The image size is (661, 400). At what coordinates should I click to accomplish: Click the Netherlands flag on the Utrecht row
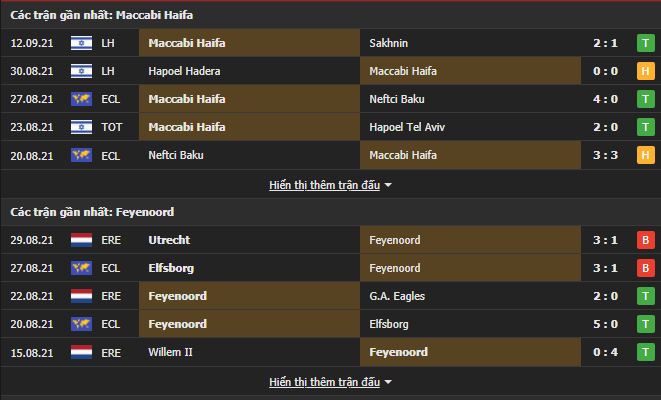tap(81, 241)
